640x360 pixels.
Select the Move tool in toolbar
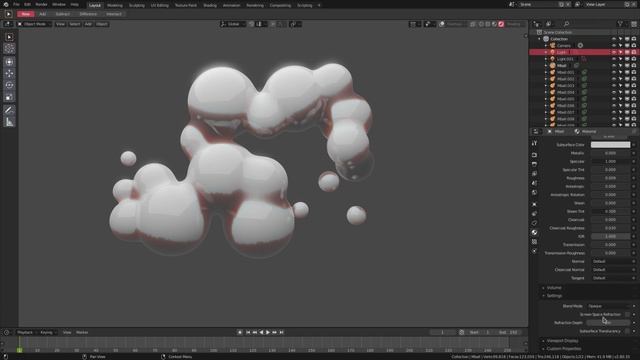(9, 73)
